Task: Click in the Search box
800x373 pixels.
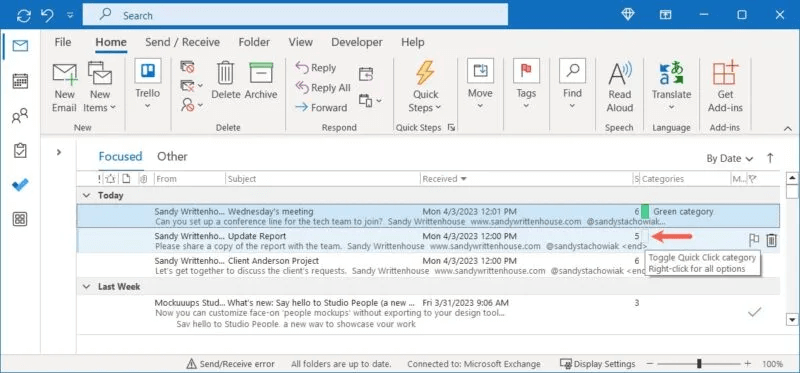Action: (295, 15)
